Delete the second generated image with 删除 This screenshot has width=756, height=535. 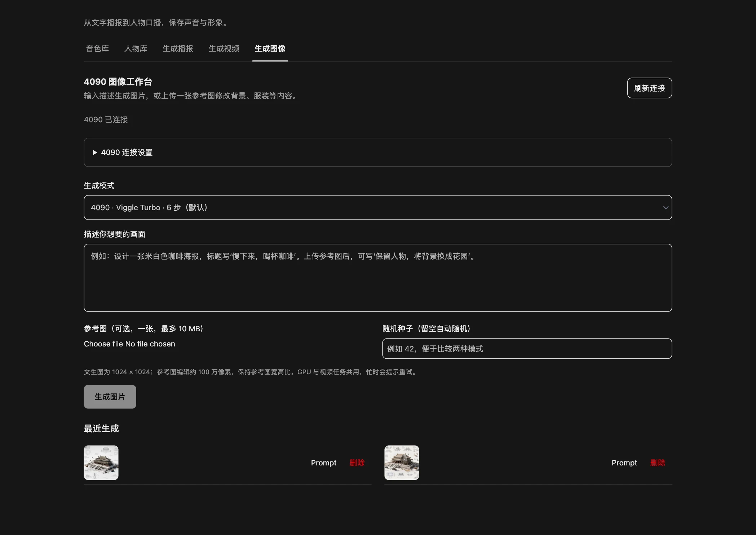point(658,463)
